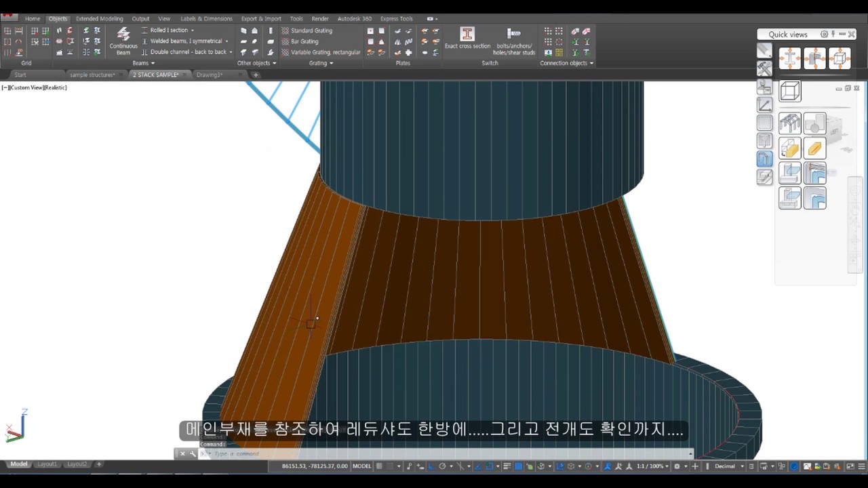Switch to the Layout1 tab
This screenshot has height=488, width=868.
coord(47,464)
